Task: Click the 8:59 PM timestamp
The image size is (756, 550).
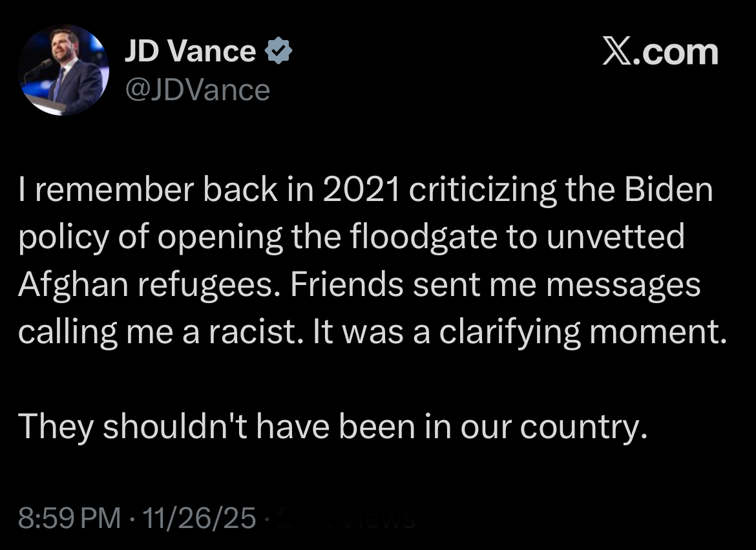Action: 69,518
